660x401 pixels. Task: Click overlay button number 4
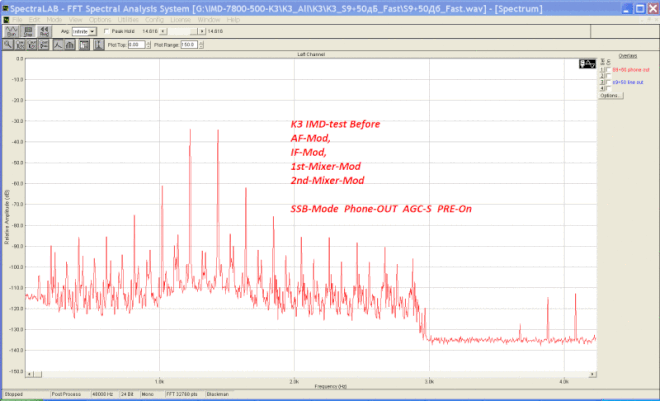[x=602, y=89]
